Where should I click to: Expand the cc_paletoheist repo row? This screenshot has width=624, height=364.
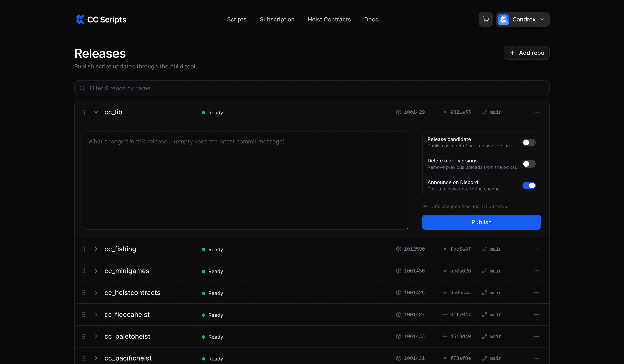[96, 336]
